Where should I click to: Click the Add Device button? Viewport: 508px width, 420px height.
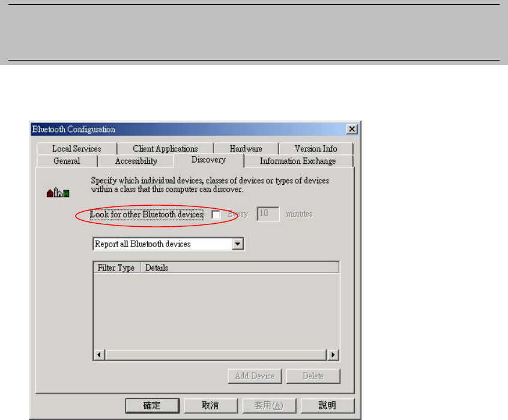[x=255, y=376]
